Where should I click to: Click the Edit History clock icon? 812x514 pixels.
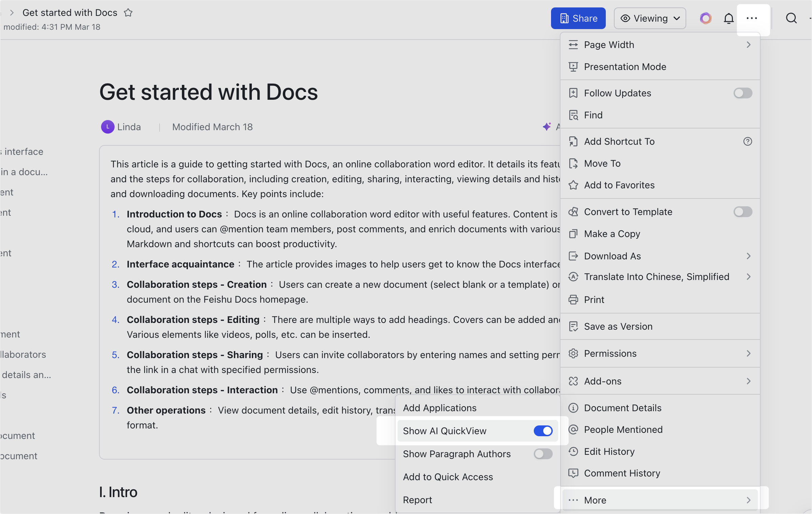coord(573,451)
